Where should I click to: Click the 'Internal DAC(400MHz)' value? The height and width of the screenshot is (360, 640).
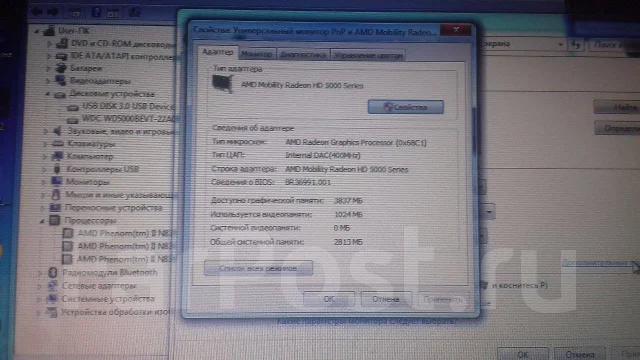323,156
